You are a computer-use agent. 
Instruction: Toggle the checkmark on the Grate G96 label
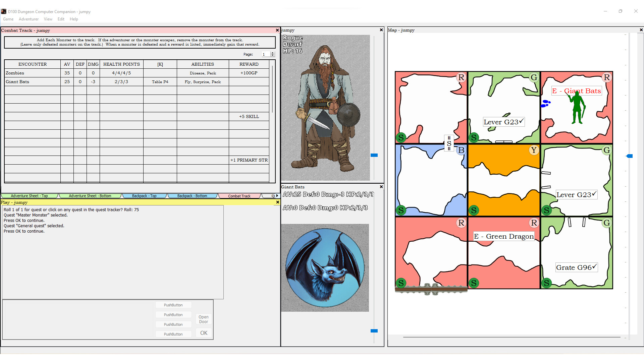(x=594, y=266)
